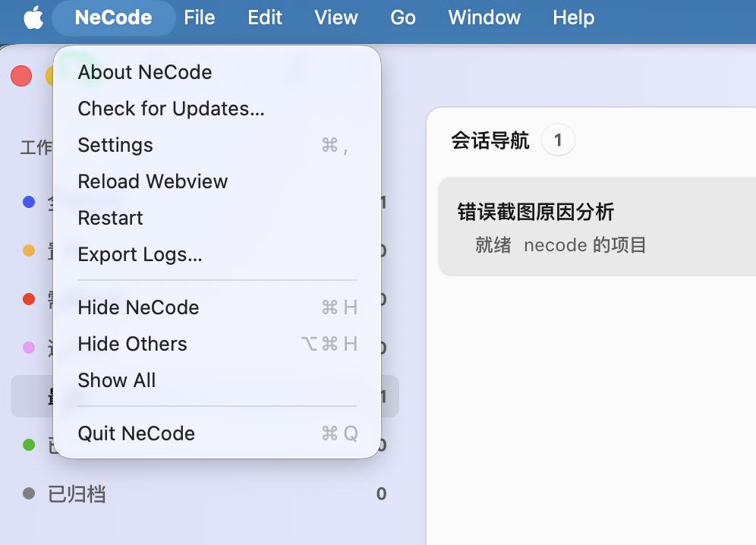Open the Go menu

(x=403, y=18)
